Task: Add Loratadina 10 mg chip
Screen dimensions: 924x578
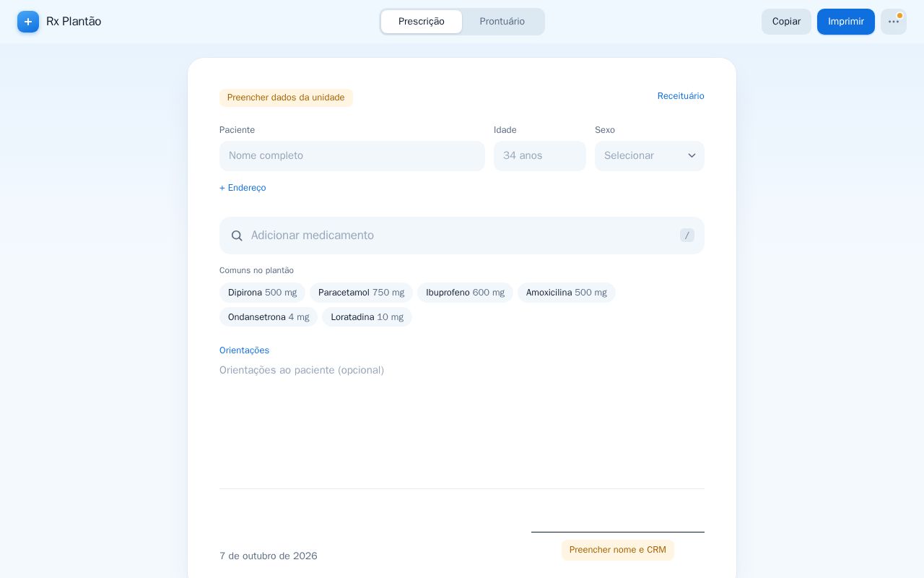Action: point(367,317)
